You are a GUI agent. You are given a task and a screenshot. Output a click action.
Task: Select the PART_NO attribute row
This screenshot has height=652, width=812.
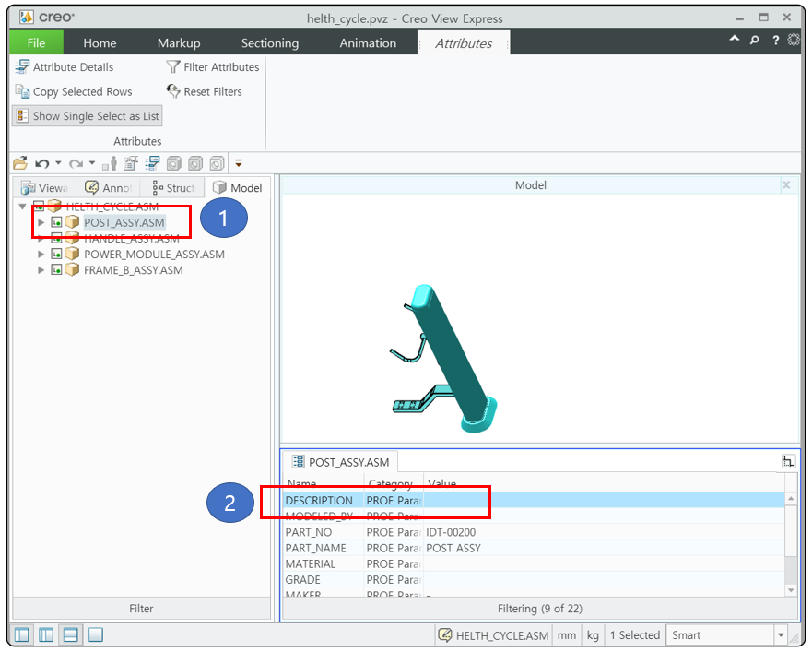[534, 532]
